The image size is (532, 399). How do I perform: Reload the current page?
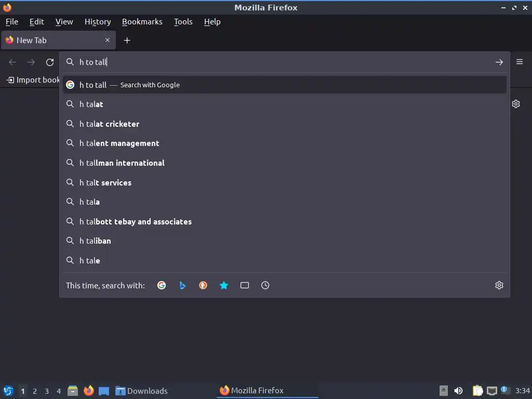point(50,62)
